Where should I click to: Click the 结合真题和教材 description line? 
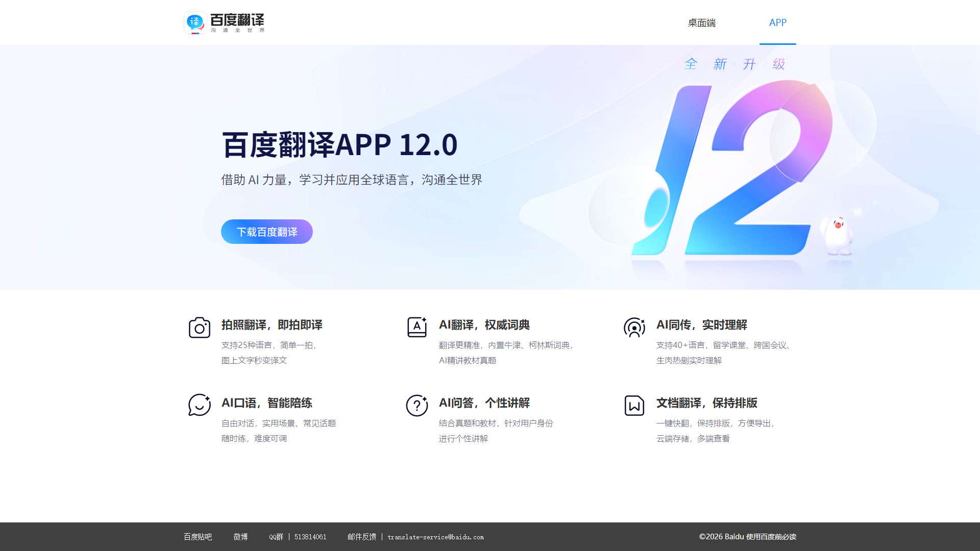pos(496,423)
